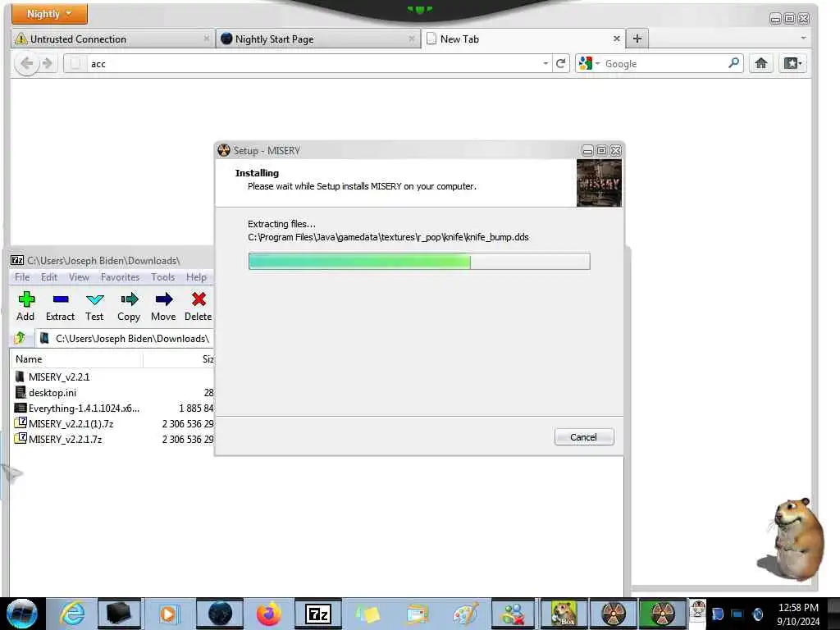Go up one folder level in 7-Zip
Image resolution: width=840 pixels, height=630 pixels.
click(x=20, y=338)
